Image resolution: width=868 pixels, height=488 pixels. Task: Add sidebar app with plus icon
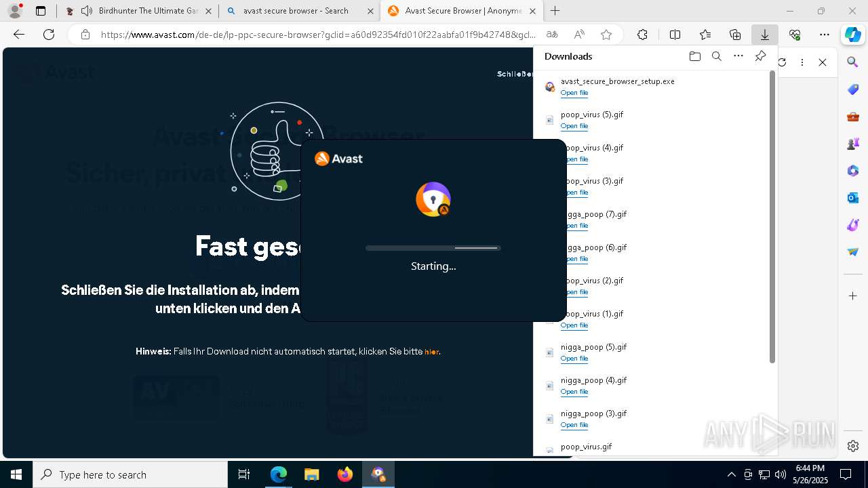coord(853,296)
